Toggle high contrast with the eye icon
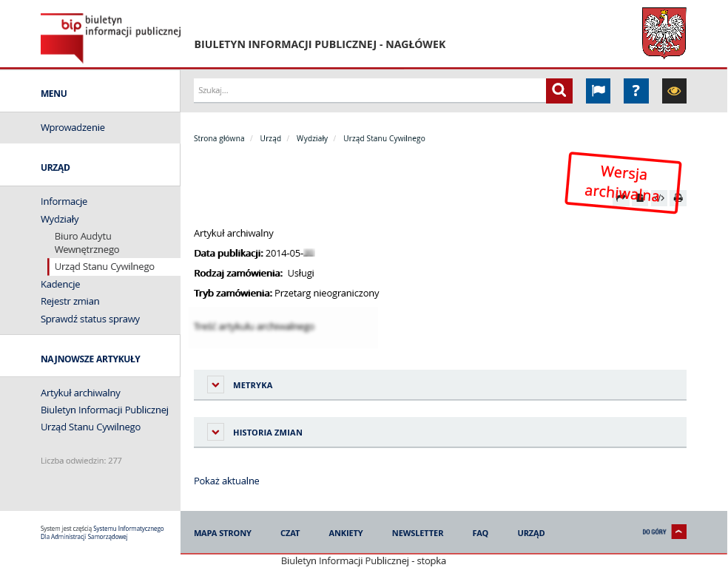 (674, 91)
